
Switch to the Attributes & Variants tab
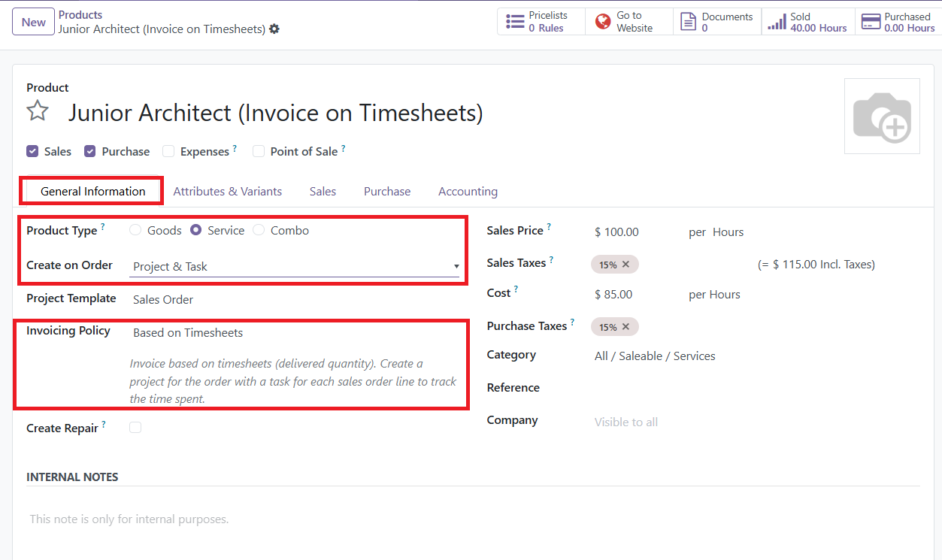[227, 192]
